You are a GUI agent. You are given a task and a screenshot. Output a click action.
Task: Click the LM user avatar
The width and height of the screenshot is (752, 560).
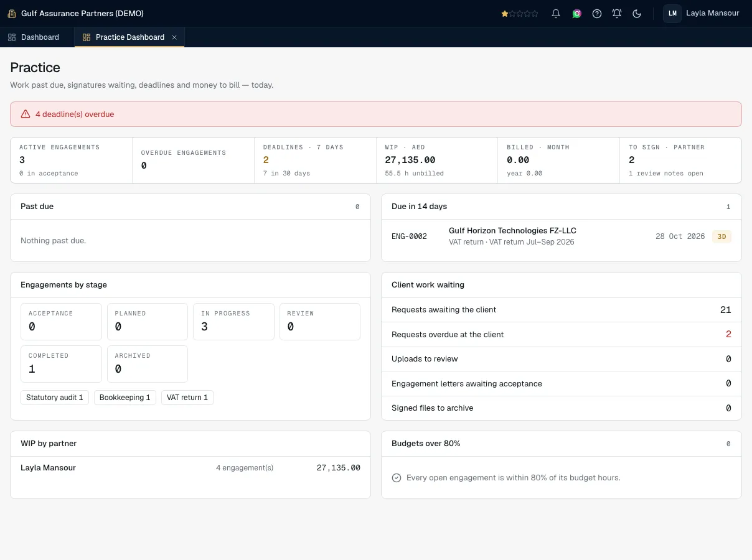(672, 13)
